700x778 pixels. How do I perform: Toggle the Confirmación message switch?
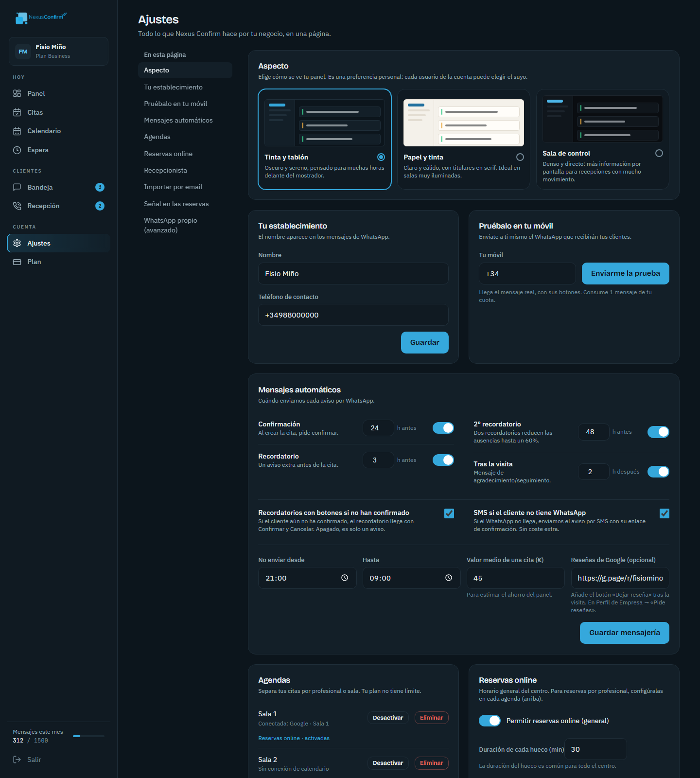coord(443,428)
